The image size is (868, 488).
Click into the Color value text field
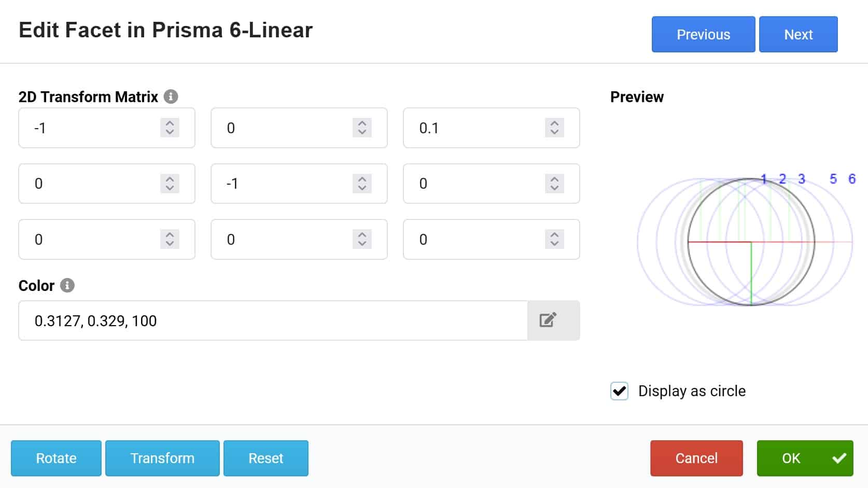coord(272,320)
